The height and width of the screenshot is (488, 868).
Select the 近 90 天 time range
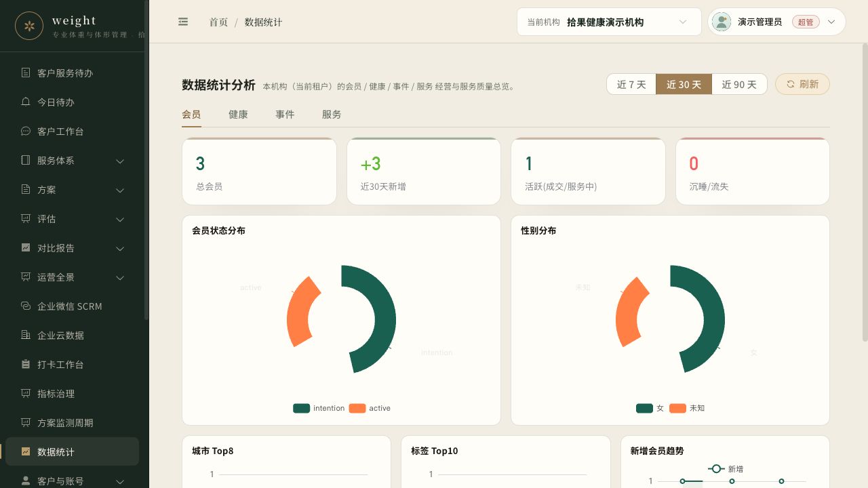tap(739, 84)
